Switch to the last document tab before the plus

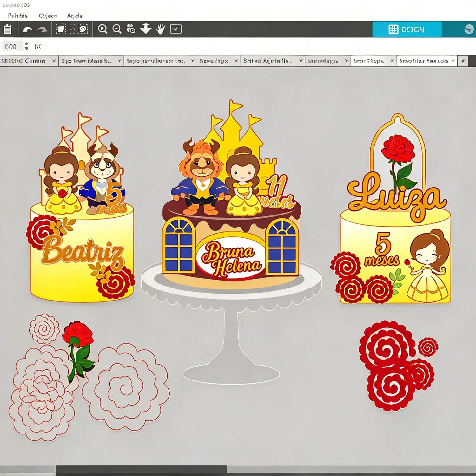coord(427,61)
